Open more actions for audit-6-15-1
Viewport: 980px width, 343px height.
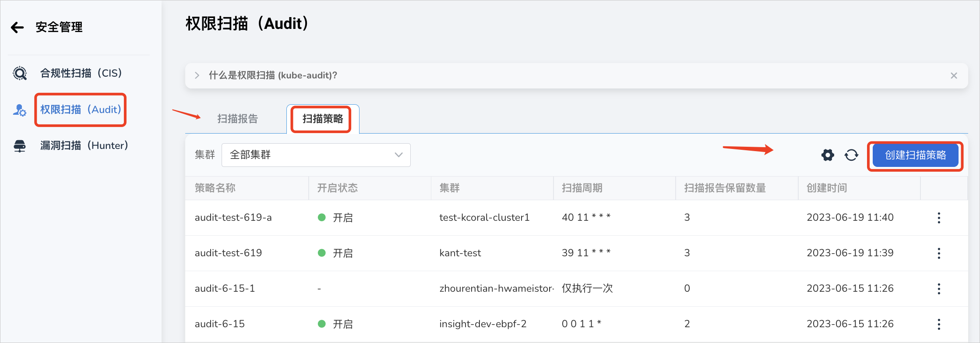(x=939, y=289)
